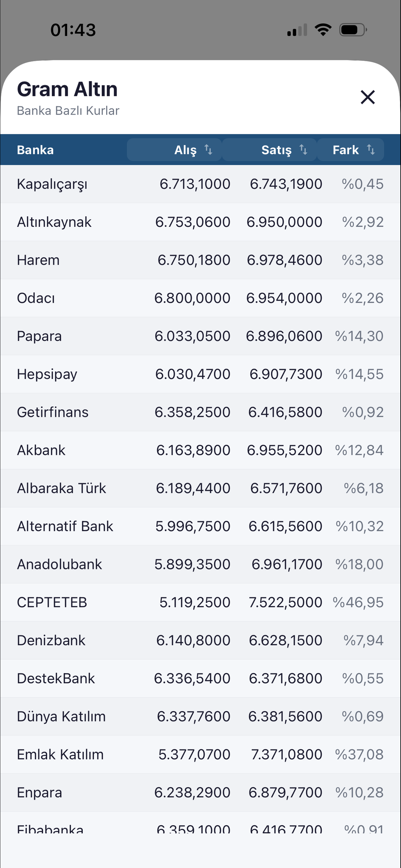
Task: Tap the Wi-Fi status icon
Action: pyautogui.click(x=323, y=30)
